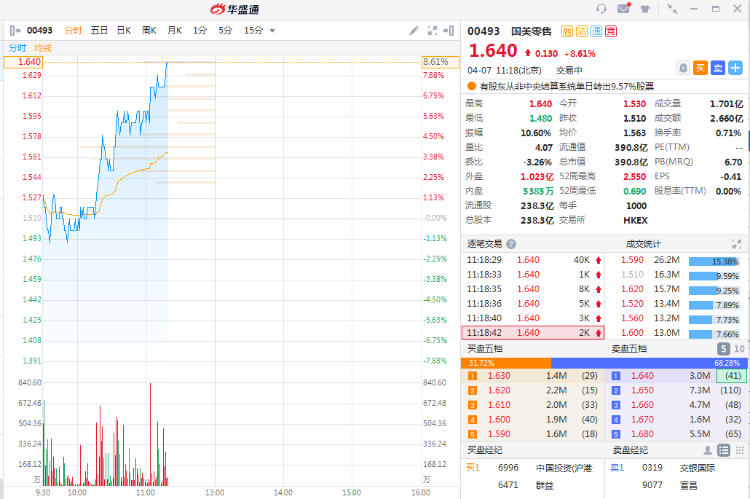The height and width of the screenshot is (499, 750).
Task: Select bid level 3 price 1.610
Action: tap(499, 405)
